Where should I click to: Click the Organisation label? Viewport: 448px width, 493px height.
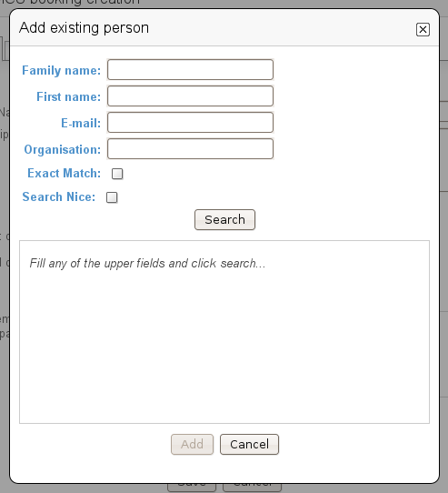click(62, 150)
